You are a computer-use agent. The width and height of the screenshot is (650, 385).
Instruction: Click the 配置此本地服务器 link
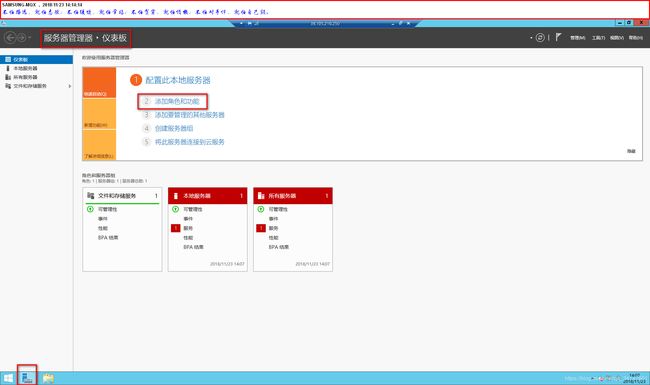178,80
